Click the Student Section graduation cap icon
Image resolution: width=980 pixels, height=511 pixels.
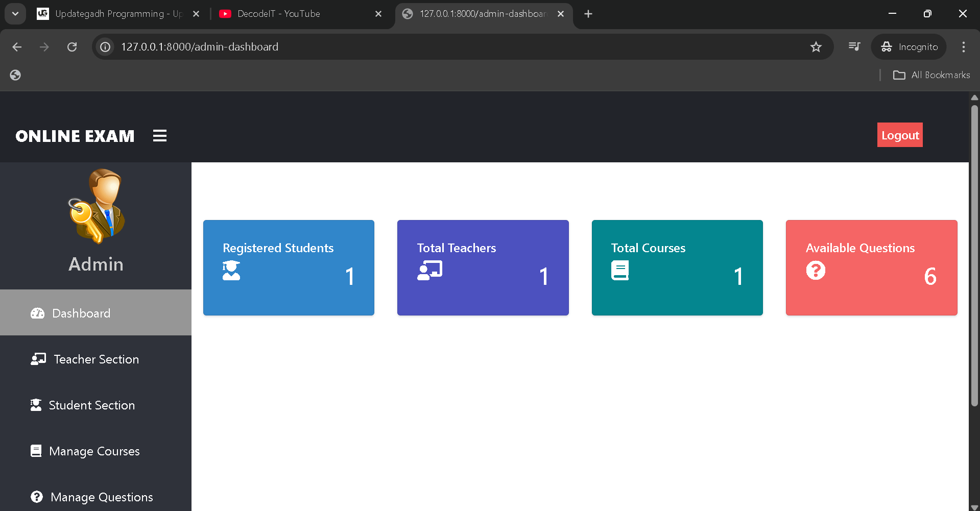(x=36, y=405)
